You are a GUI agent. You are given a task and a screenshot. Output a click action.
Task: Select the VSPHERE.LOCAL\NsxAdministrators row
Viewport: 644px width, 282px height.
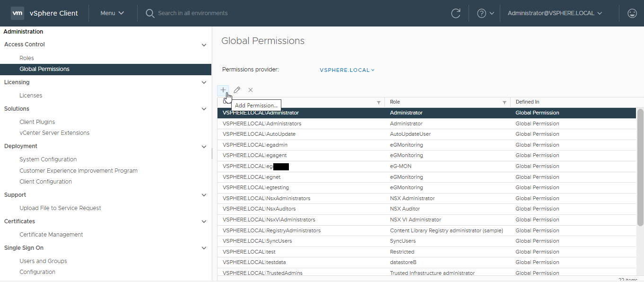coord(427,198)
